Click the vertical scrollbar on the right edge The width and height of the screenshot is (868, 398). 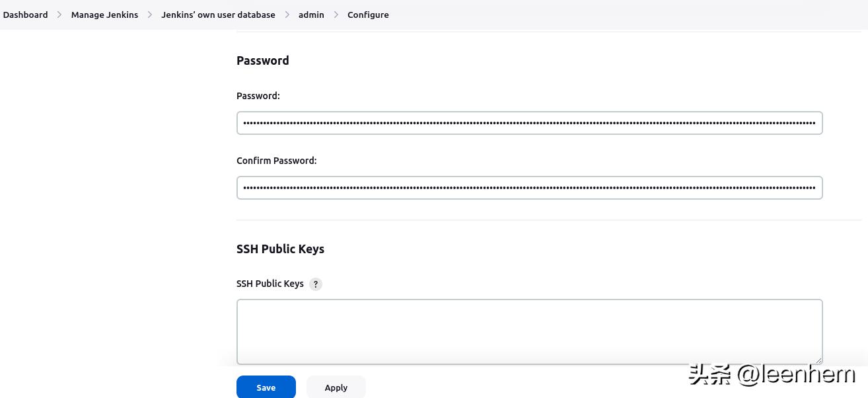tap(864, 198)
